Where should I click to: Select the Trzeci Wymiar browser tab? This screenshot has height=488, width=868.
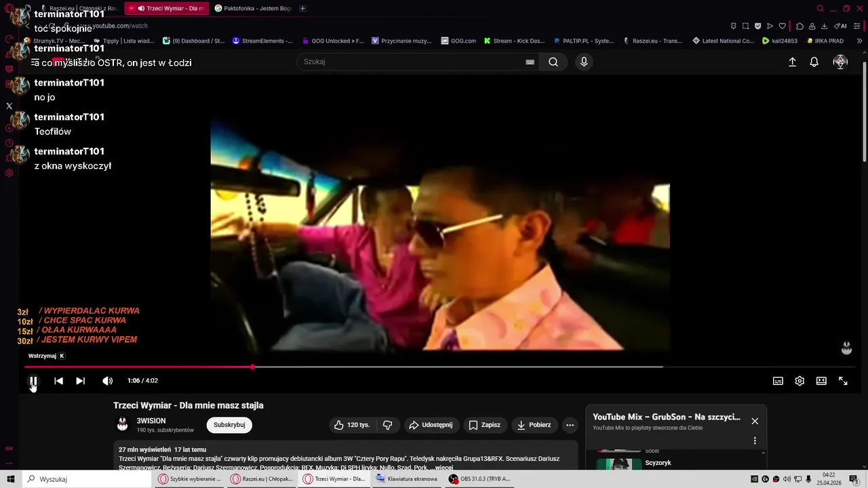click(168, 8)
